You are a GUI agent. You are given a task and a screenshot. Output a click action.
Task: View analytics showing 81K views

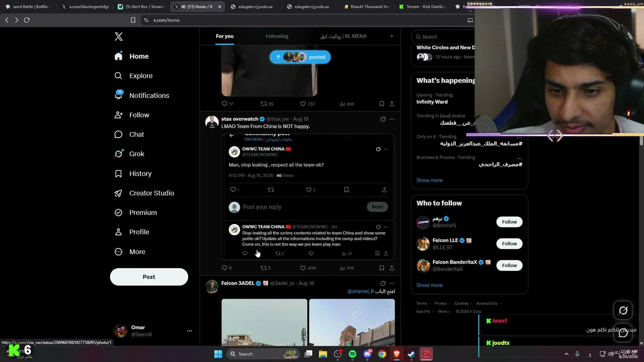[x=347, y=104]
